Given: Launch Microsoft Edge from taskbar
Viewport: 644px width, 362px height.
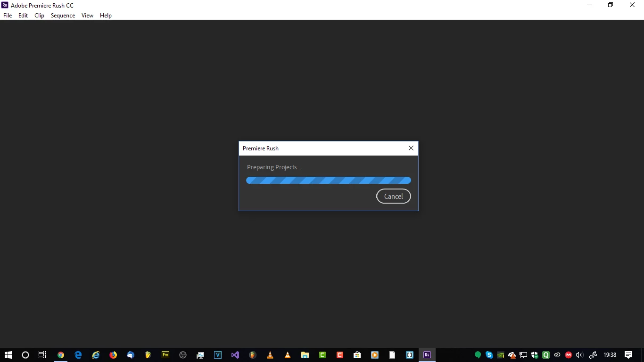Looking at the screenshot, I should pos(78,355).
